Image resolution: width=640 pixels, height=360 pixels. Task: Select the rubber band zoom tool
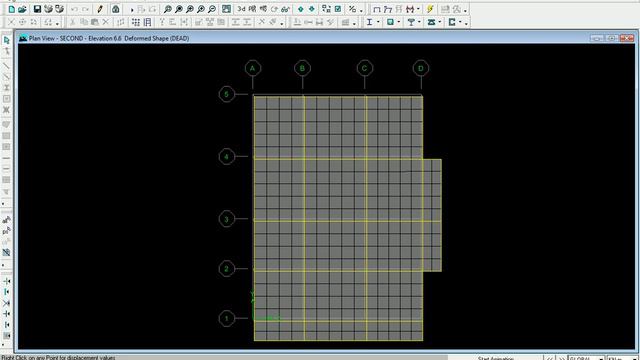tap(167, 9)
